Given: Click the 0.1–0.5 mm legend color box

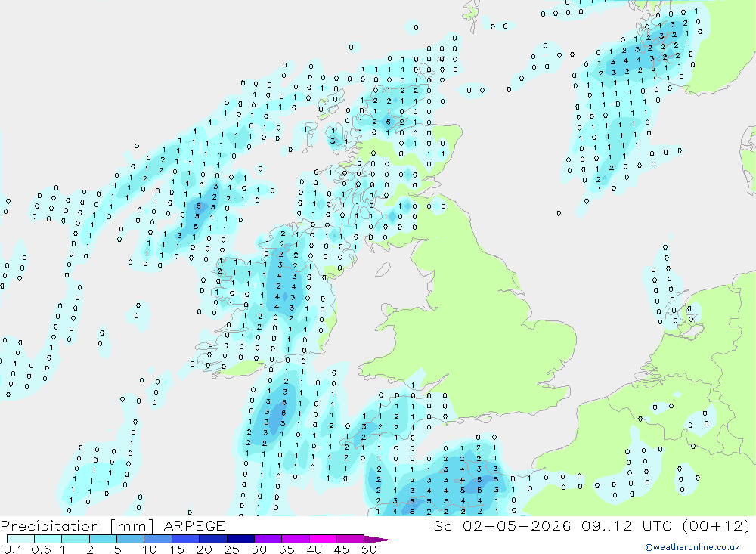Looking at the screenshot, I should 20,539.
